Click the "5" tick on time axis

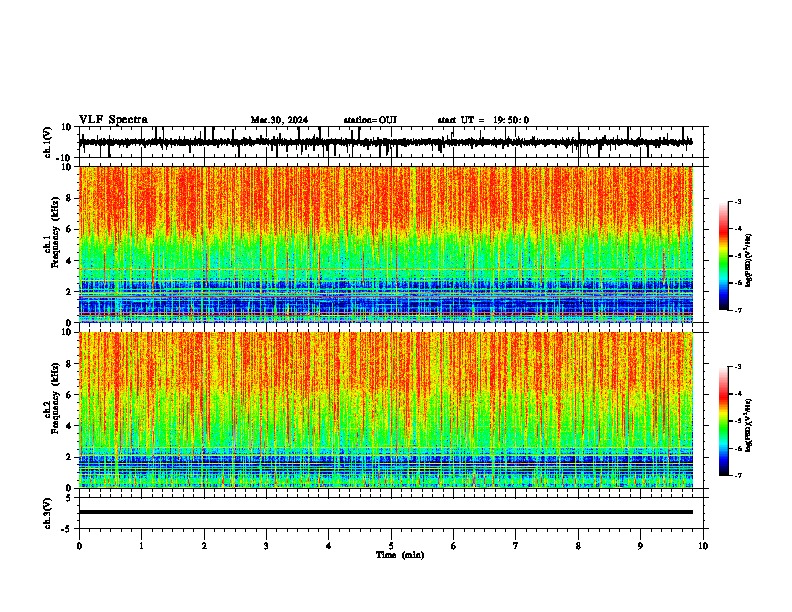[x=391, y=546]
